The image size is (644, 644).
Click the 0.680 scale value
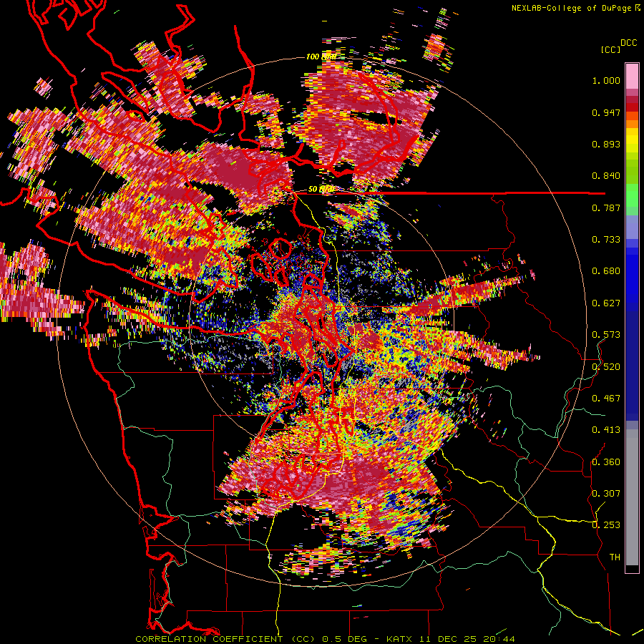pyautogui.click(x=606, y=271)
